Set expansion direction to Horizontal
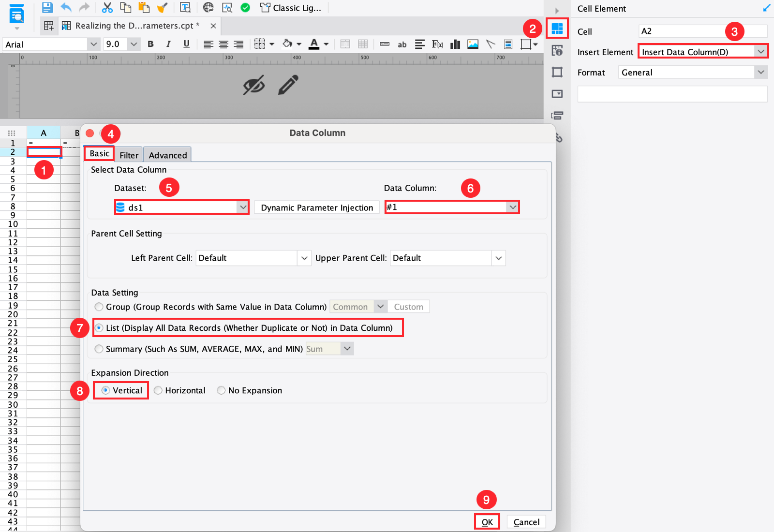Image resolution: width=774 pixels, height=532 pixels. coord(158,390)
